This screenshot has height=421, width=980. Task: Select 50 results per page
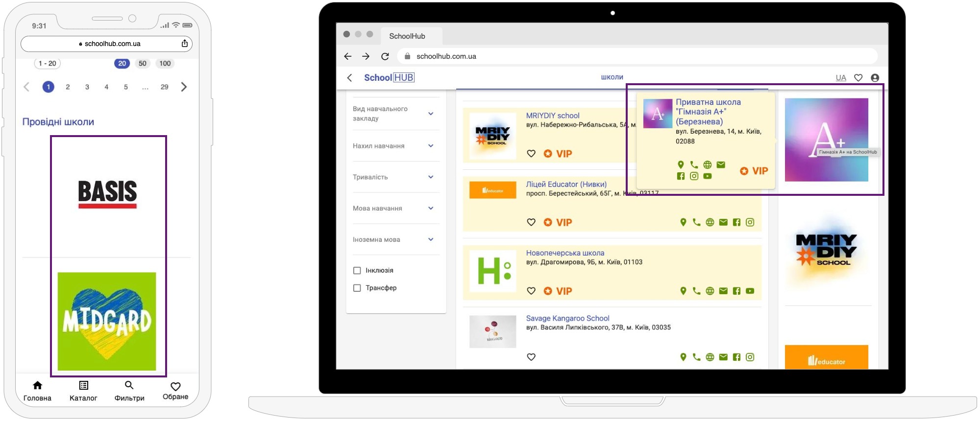click(x=143, y=63)
